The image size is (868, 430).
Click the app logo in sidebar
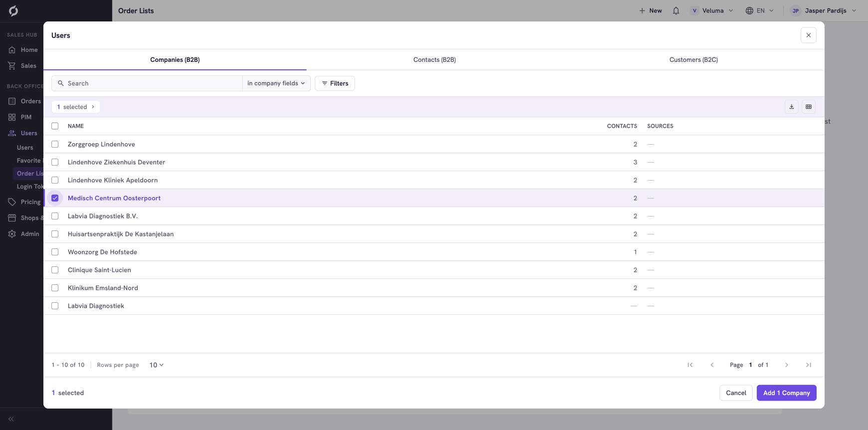(13, 10)
